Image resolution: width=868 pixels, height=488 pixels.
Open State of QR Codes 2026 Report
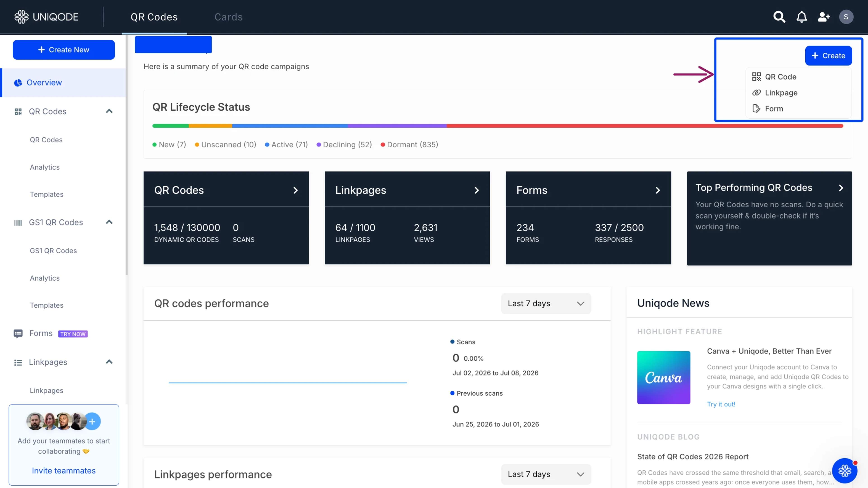(x=692, y=457)
